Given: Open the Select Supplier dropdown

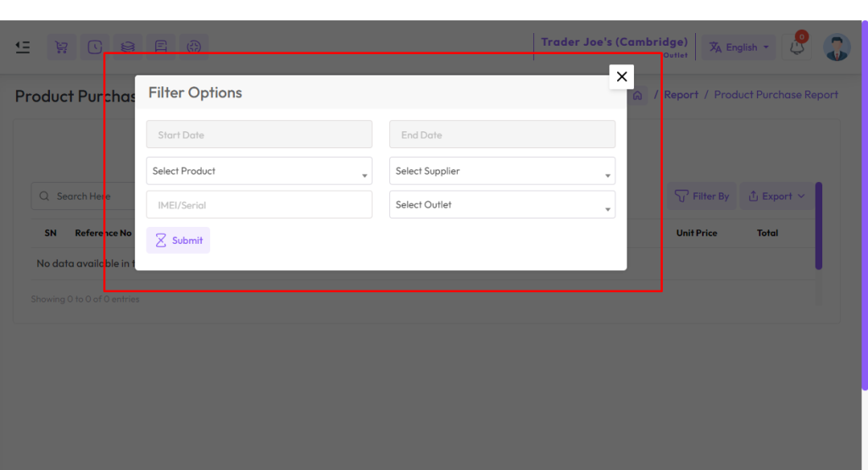Looking at the screenshot, I should tap(502, 171).
